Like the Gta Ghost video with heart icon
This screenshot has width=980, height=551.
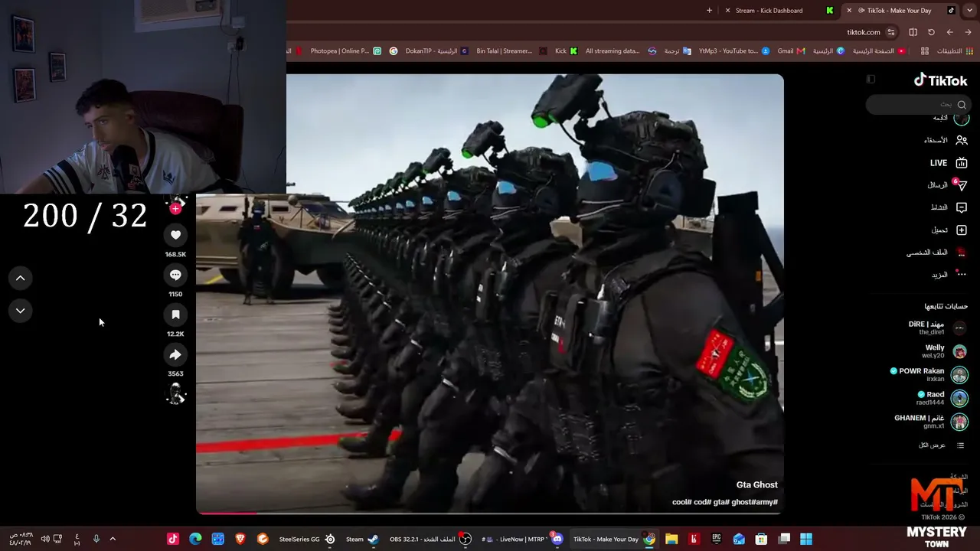pos(175,235)
